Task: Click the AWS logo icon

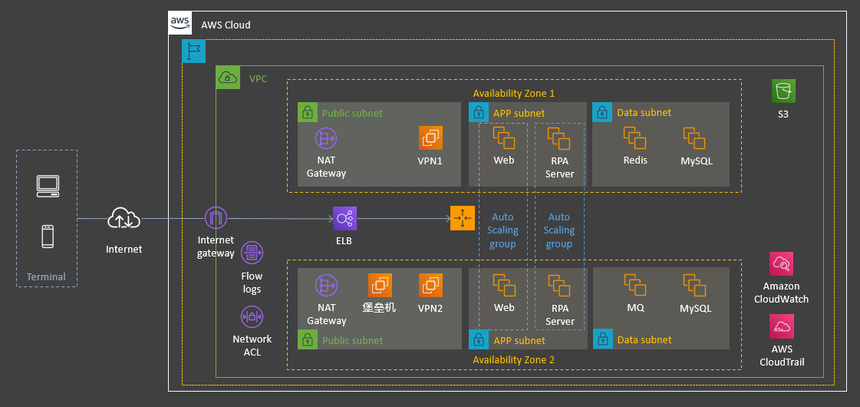Action: 180,24
